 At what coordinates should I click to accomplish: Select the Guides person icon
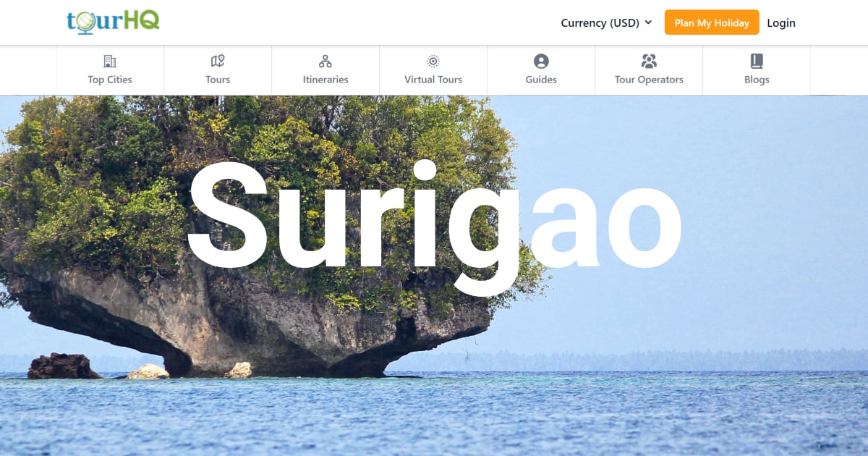click(540, 61)
